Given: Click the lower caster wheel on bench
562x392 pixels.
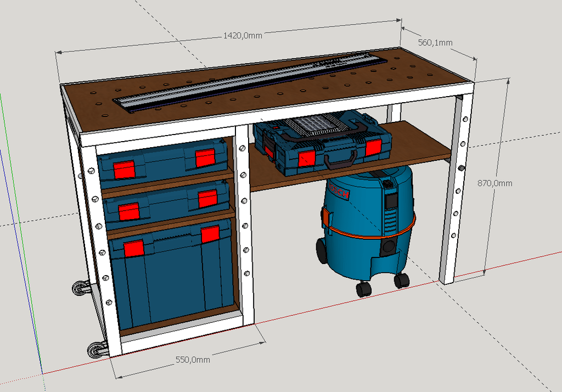Looking at the screenshot, I should (98, 350).
